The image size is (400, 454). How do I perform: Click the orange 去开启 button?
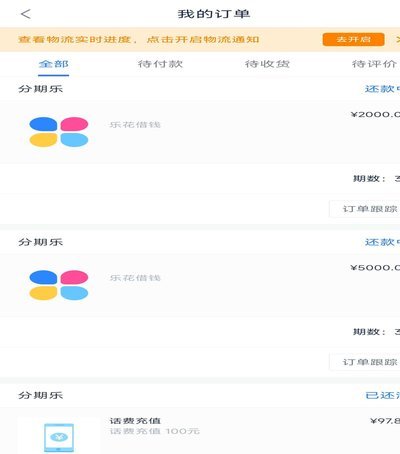[354, 39]
